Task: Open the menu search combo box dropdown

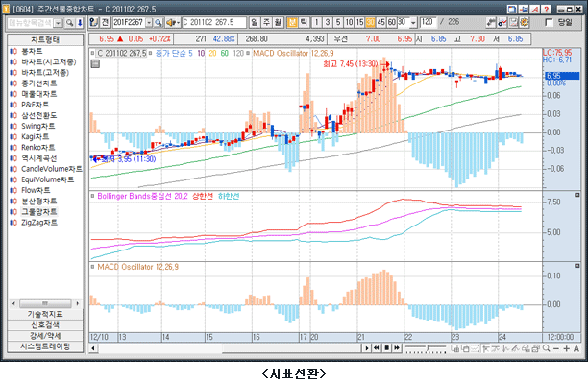Action: pos(58,23)
